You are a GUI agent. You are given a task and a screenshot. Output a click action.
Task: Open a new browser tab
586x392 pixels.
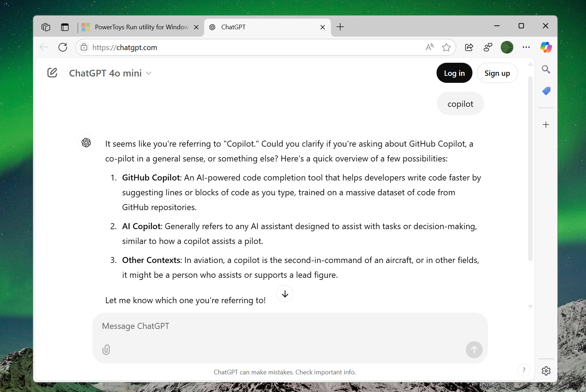(x=340, y=27)
